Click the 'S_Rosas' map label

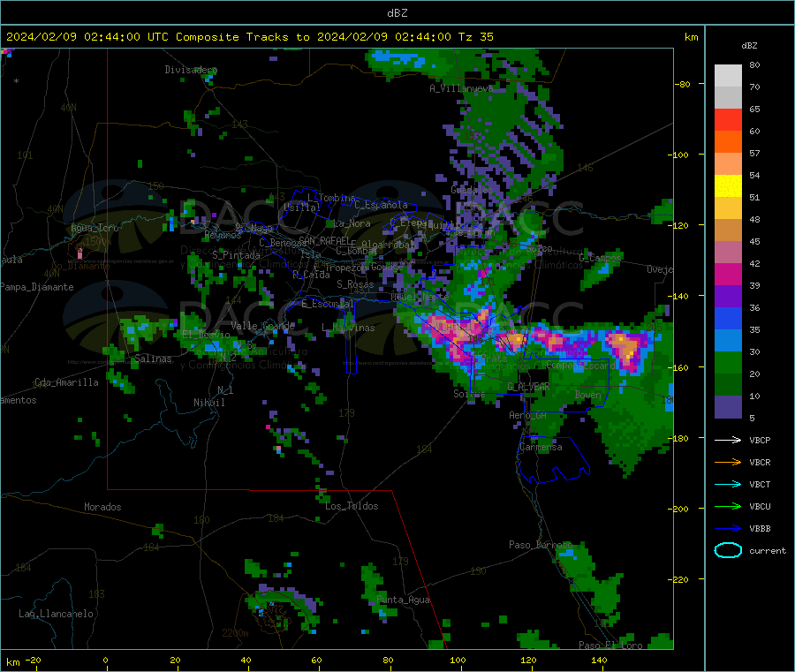[355, 285]
